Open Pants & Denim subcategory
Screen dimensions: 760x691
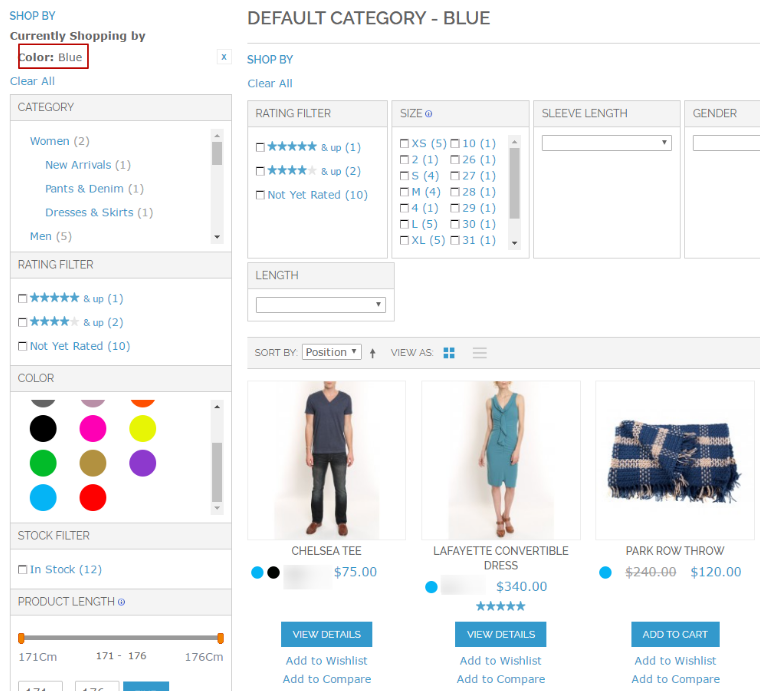pyautogui.click(x=84, y=189)
